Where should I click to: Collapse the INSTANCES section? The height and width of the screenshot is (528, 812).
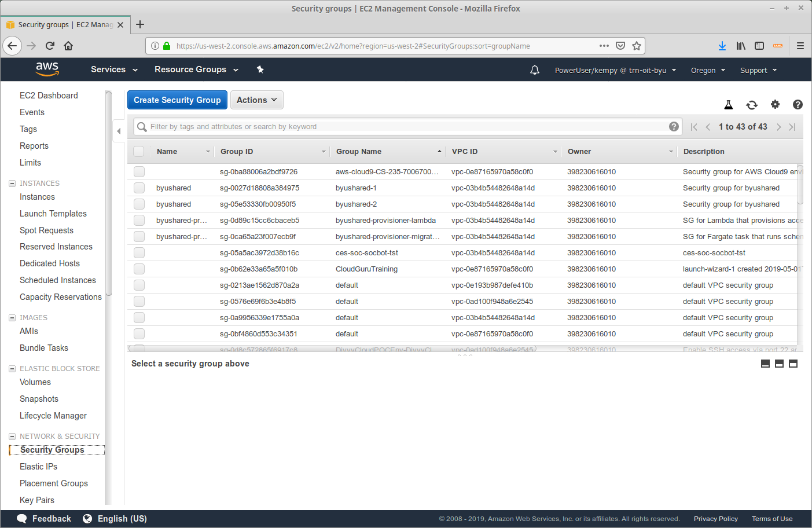point(12,184)
